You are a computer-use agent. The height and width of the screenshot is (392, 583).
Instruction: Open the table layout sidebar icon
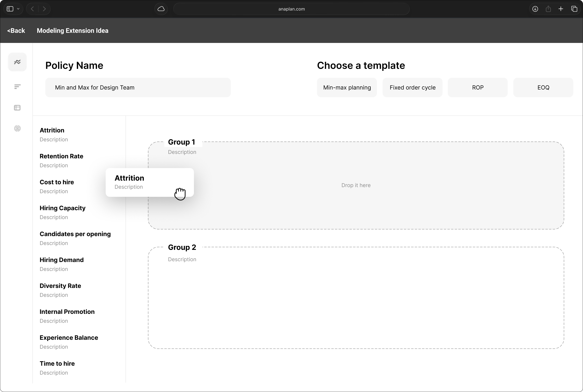tap(17, 108)
